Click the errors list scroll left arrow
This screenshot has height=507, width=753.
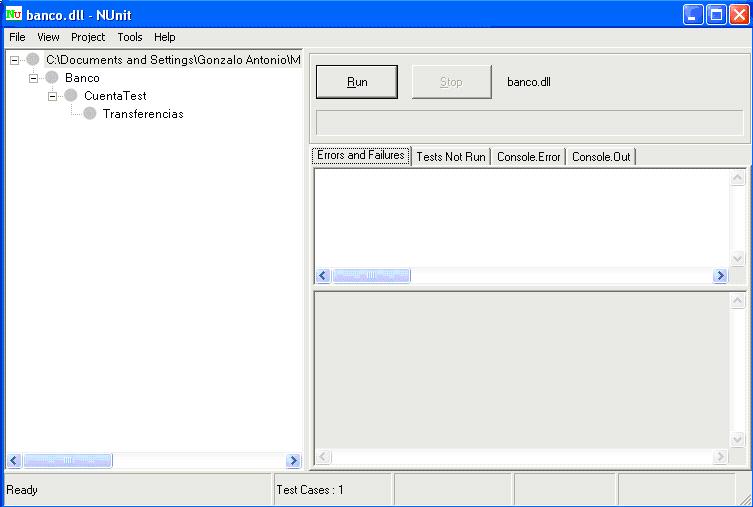323,276
